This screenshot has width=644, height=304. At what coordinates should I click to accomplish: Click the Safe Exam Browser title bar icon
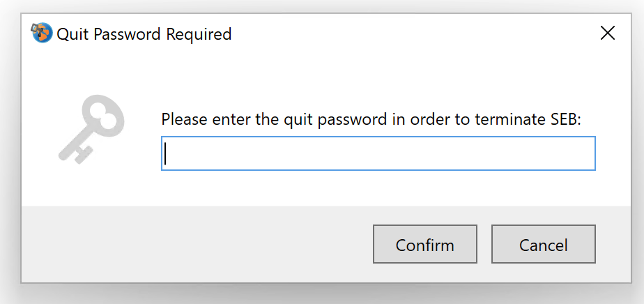click(x=42, y=33)
